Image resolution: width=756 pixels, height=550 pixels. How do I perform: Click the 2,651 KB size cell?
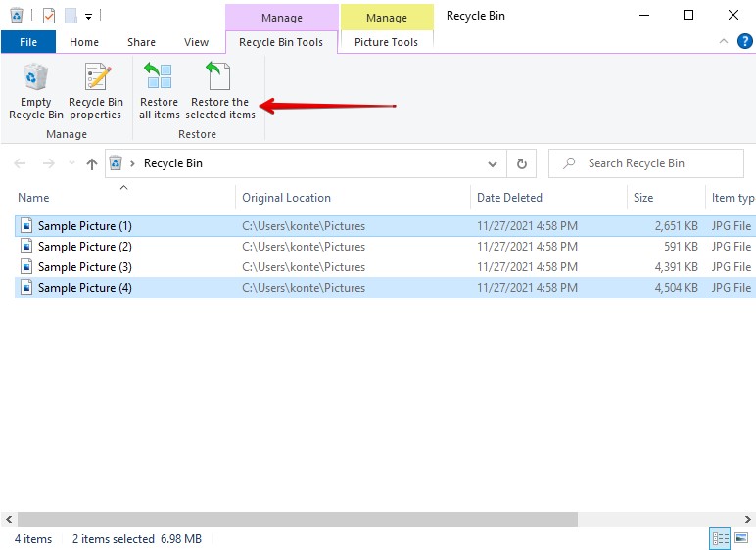pos(676,226)
